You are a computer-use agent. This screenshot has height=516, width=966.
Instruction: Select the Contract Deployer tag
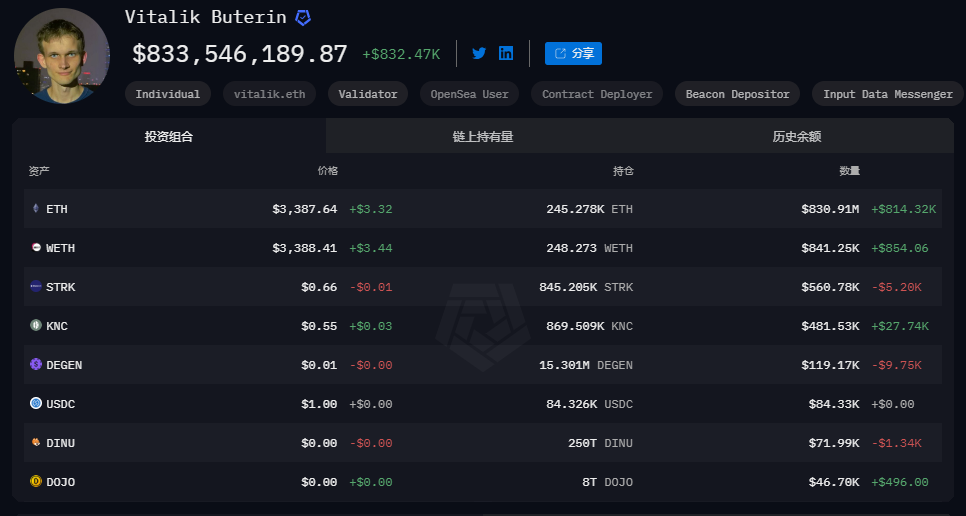[x=597, y=94]
